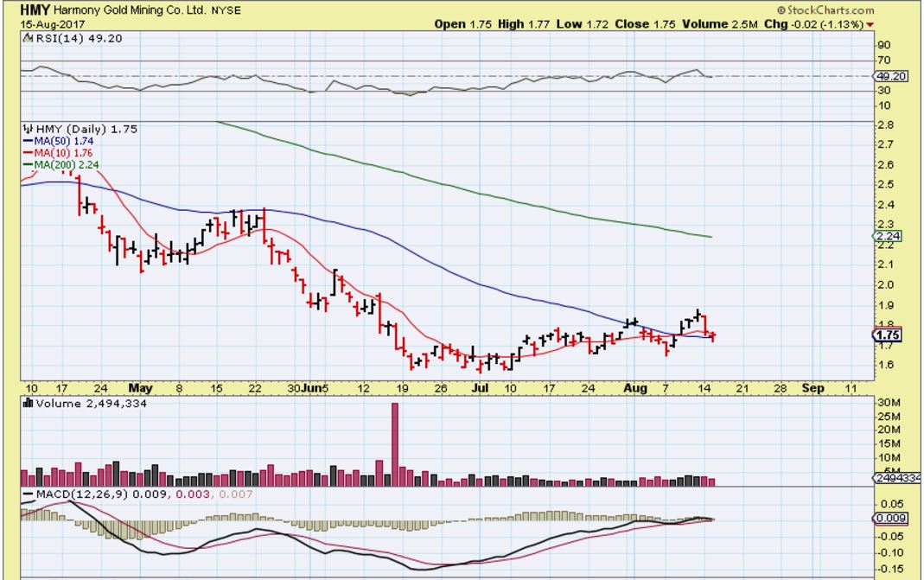Viewport: 924px width, 580px height.
Task: Click the latest red candlestick bar
Action: pos(712,335)
